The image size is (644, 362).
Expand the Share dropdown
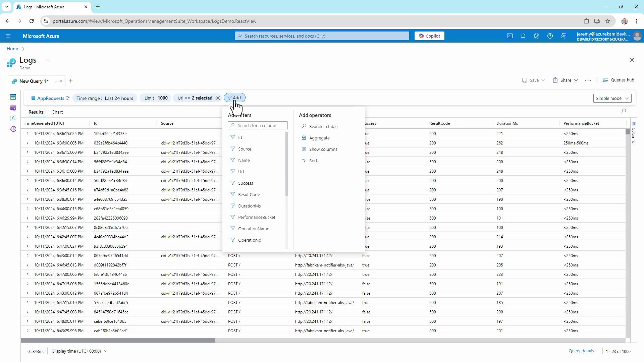click(576, 80)
